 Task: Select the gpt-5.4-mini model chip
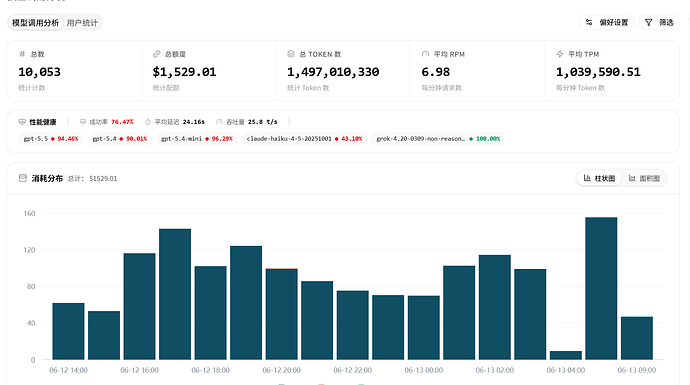196,139
